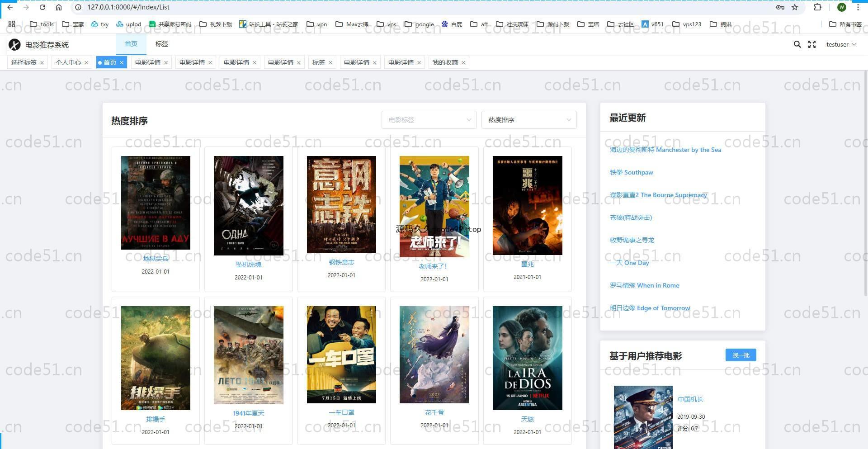Bookmark this page with star icon
The width and height of the screenshot is (868, 449).
795,7
